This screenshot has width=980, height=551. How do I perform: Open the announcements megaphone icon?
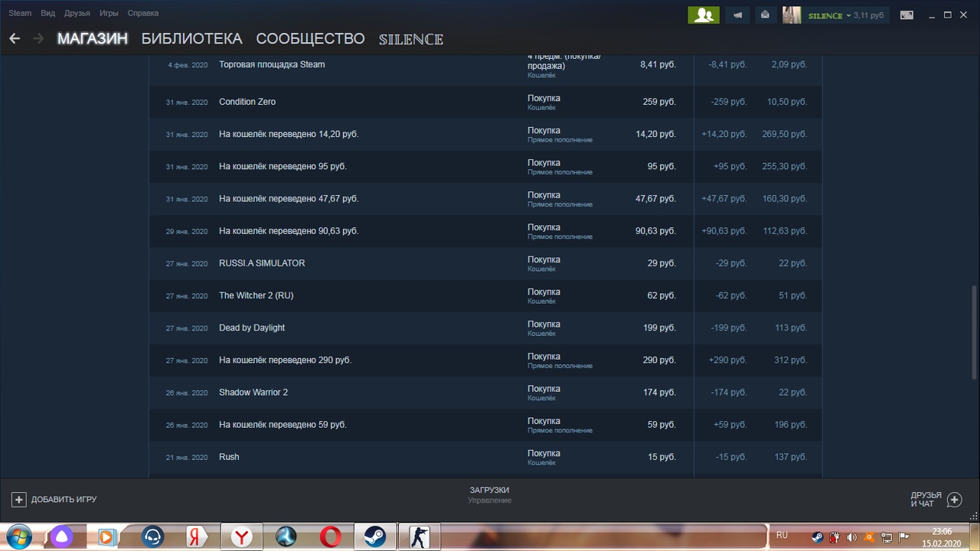tap(737, 15)
